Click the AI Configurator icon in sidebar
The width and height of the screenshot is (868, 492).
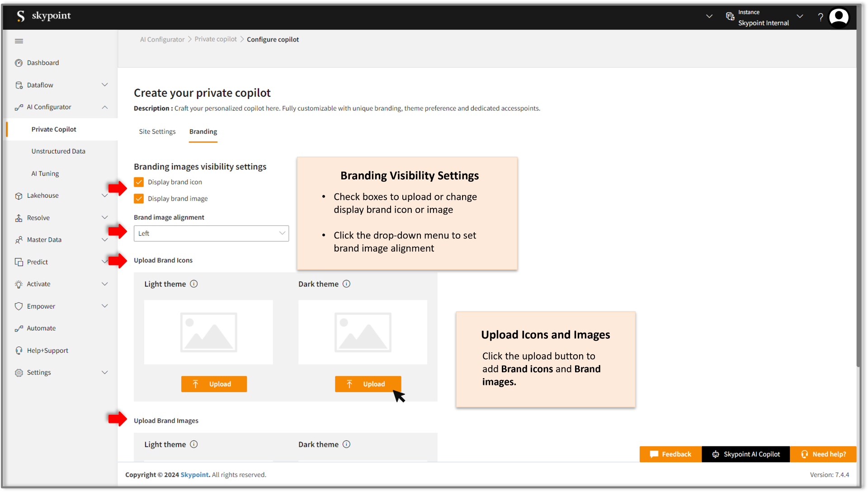click(x=18, y=107)
